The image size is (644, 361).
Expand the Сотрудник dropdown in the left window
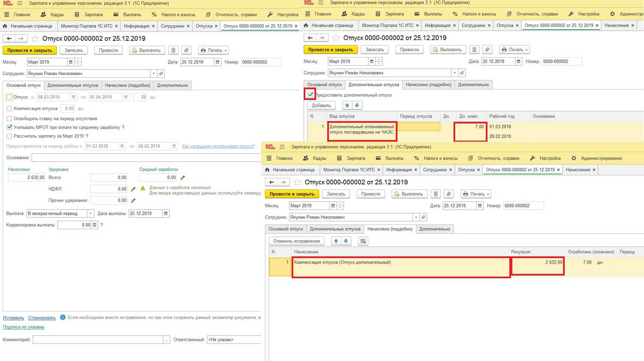154,73
